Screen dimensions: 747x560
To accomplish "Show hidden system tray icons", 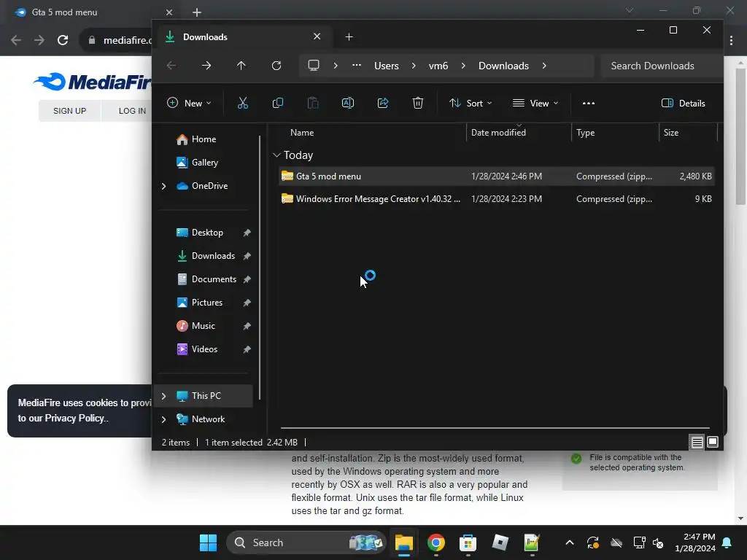I will pyautogui.click(x=569, y=542).
